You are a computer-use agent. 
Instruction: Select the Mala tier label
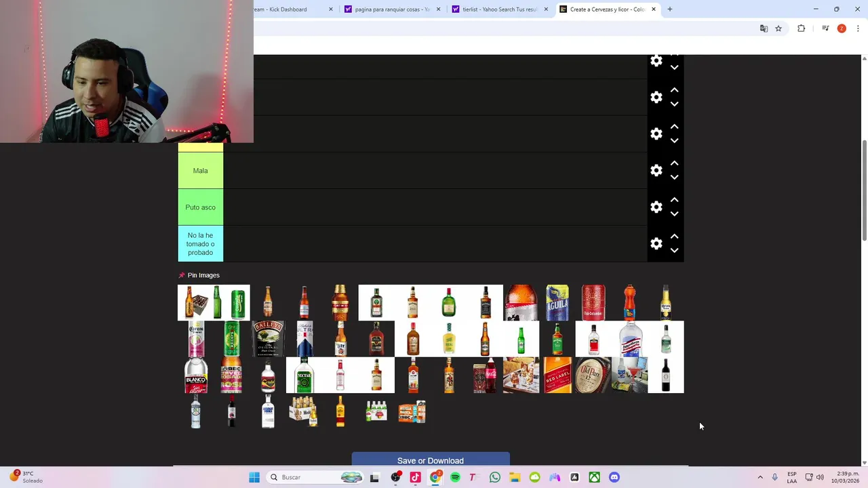pyautogui.click(x=200, y=171)
